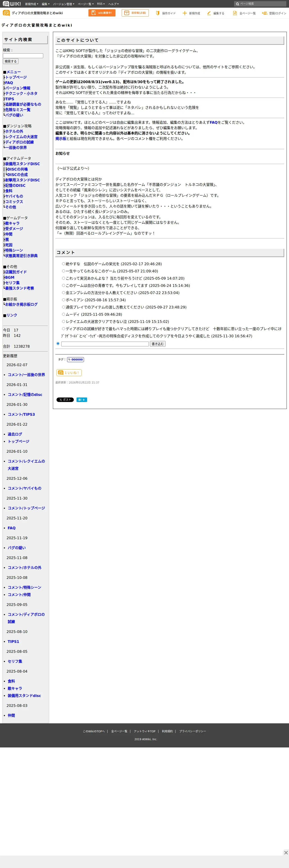Click the 検索する button
The image size is (289, 868).
pyautogui.click(x=10, y=61)
